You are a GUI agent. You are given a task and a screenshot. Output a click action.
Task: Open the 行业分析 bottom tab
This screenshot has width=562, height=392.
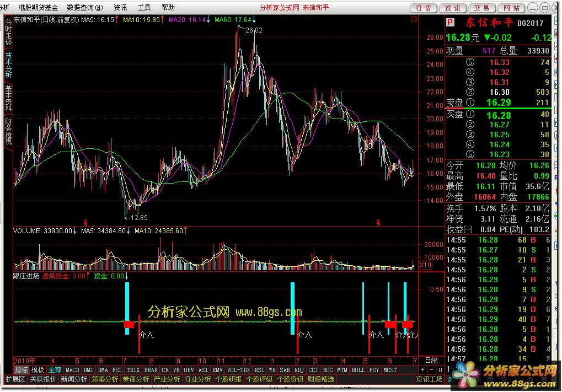click(197, 379)
